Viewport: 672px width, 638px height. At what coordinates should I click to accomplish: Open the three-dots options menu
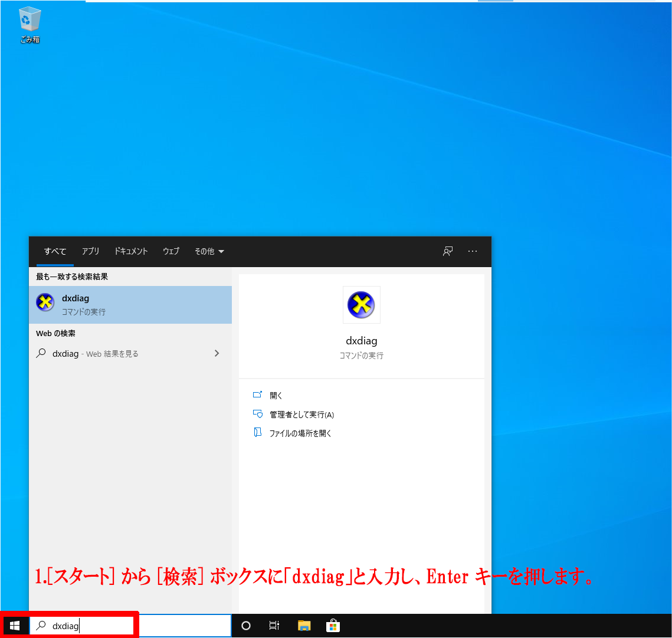[473, 251]
